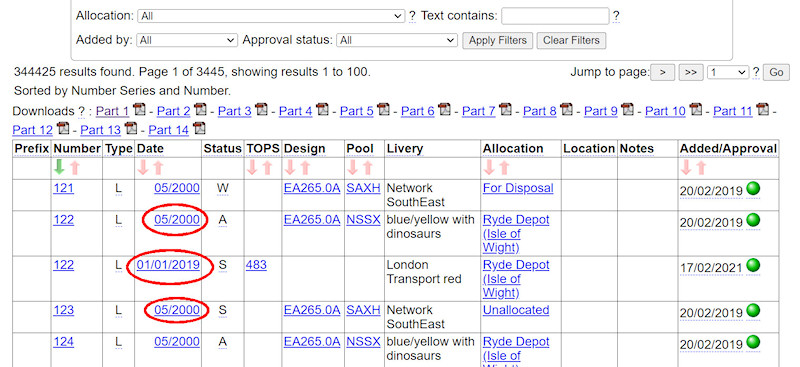Open 05/2000 date link for number 121
The height and width of the screenshot is (367, 800).
(x=177, y=188)
